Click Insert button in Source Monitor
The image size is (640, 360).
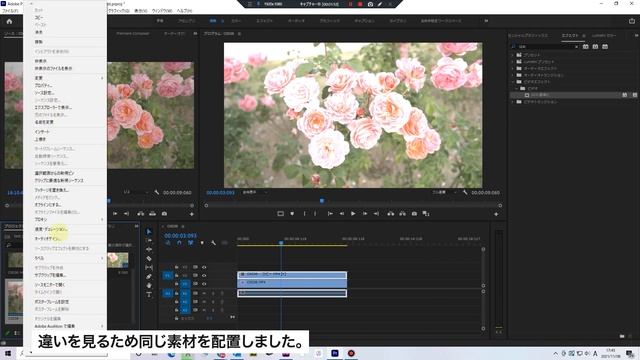140,213
